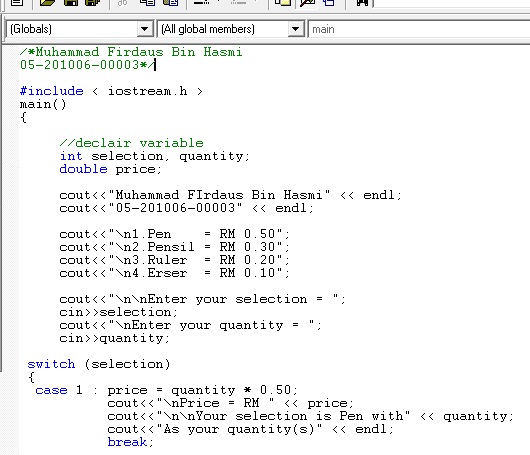Click the comment line '/*Muhammad Firdaus Bin Hasmi'
530x455 pixels.
click(131, 52)
